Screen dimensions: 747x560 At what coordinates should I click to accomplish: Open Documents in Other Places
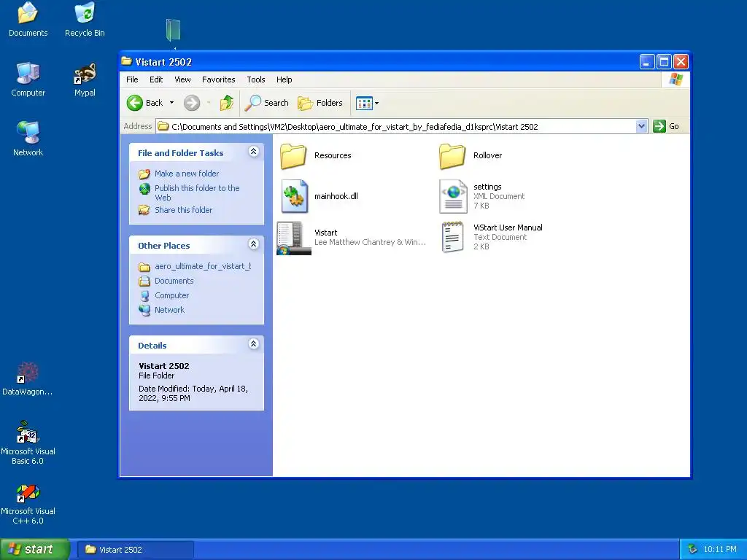coord(174,281)
